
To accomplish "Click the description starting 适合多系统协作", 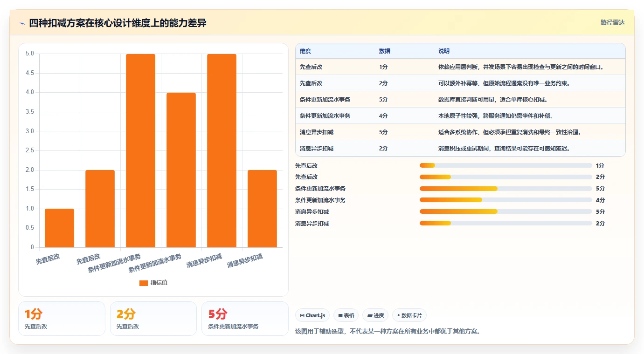I will pos(509,132).
